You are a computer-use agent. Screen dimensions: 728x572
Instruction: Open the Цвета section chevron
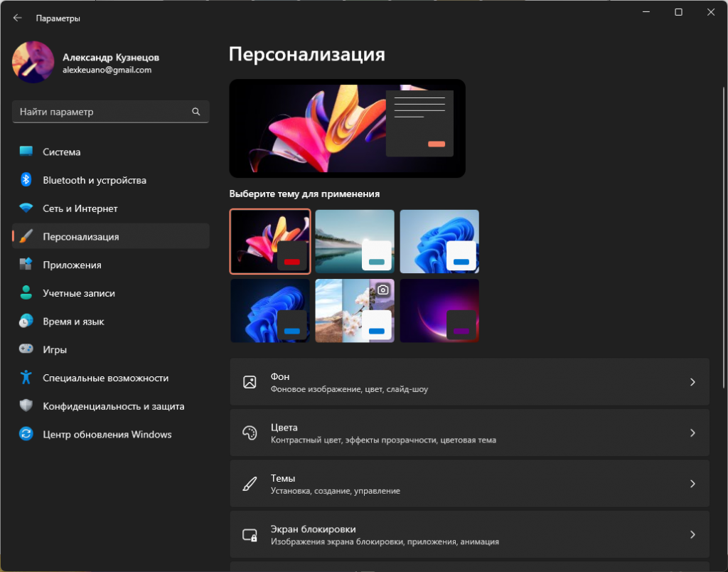[x=692, y=433]
